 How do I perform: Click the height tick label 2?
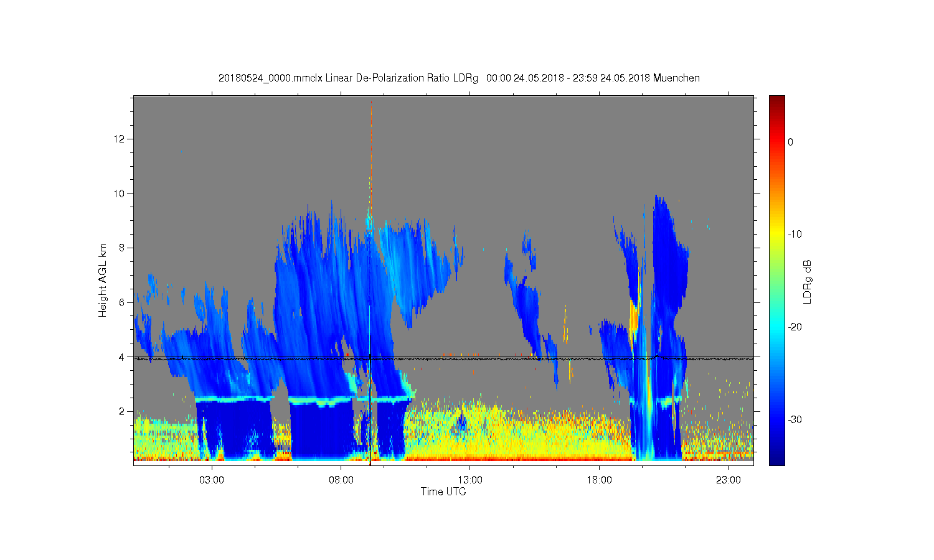pos(122,411)
